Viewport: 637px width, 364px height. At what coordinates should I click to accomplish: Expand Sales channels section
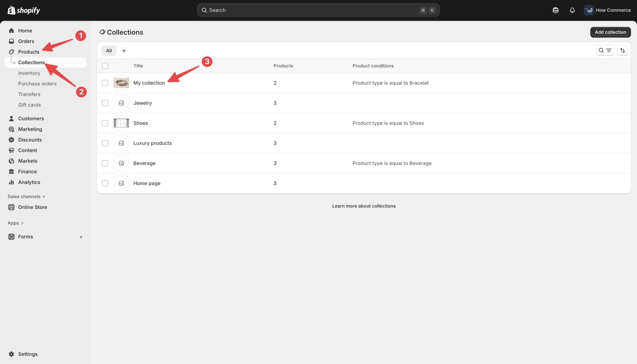tap(26, 196)
